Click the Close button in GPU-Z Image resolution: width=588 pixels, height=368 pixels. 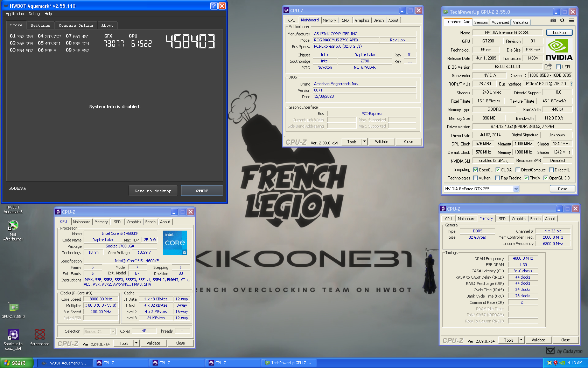point(562,189)
